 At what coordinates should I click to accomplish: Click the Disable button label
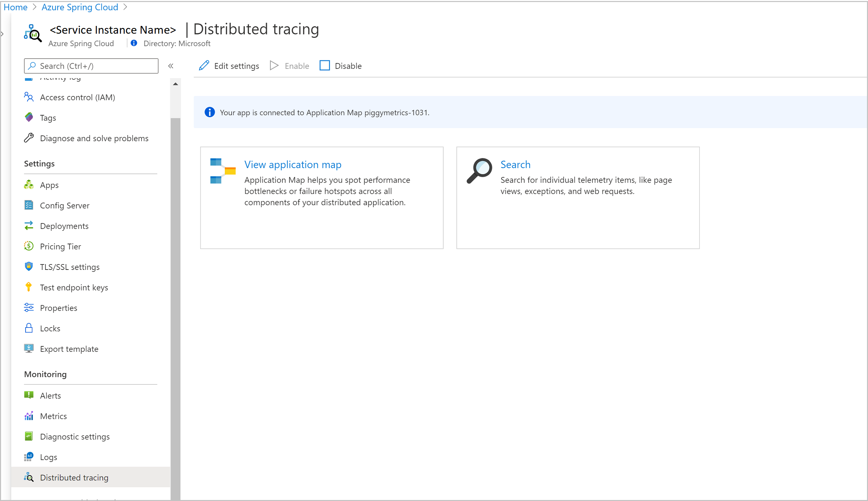point(348,66)
